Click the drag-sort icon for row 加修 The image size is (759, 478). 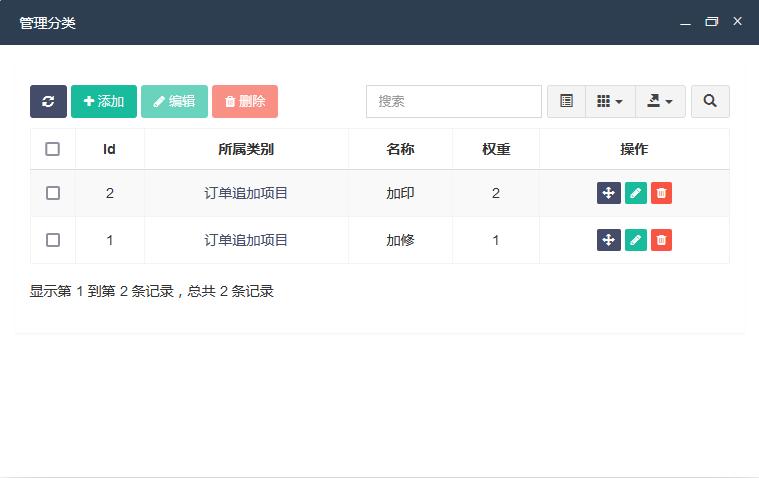coord(608,240)
